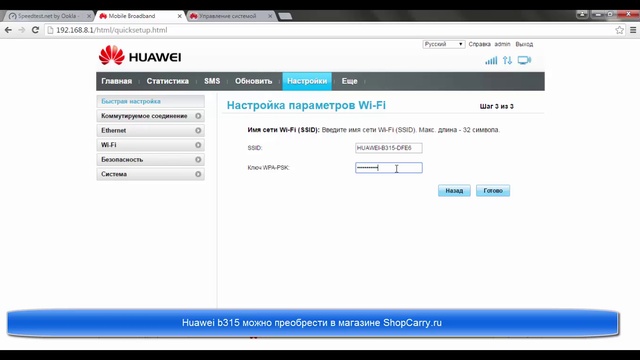Select the Настройки menu
Image resolution: width=640 pixels, height=360 pixels.
coord(307,81)
